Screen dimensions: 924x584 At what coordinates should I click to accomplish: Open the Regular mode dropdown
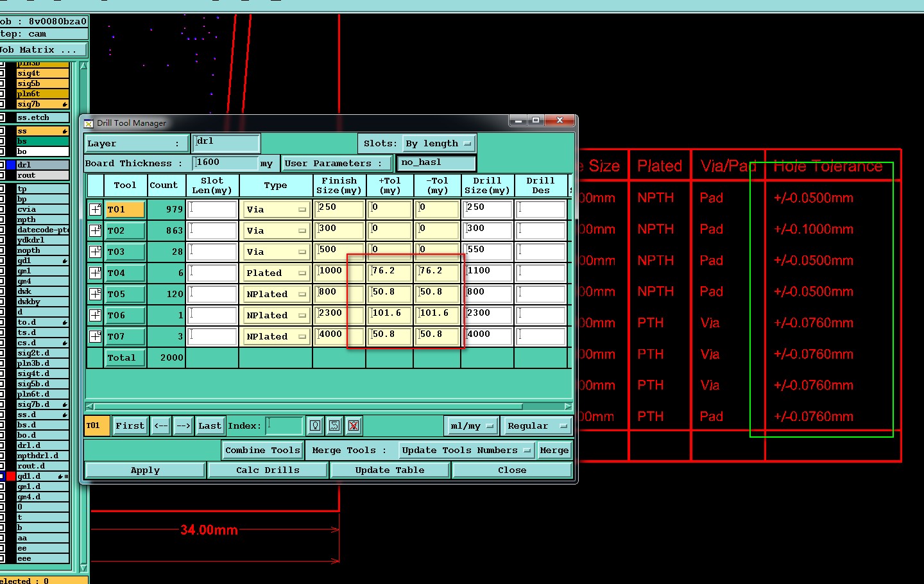click(x=537, y=425)
